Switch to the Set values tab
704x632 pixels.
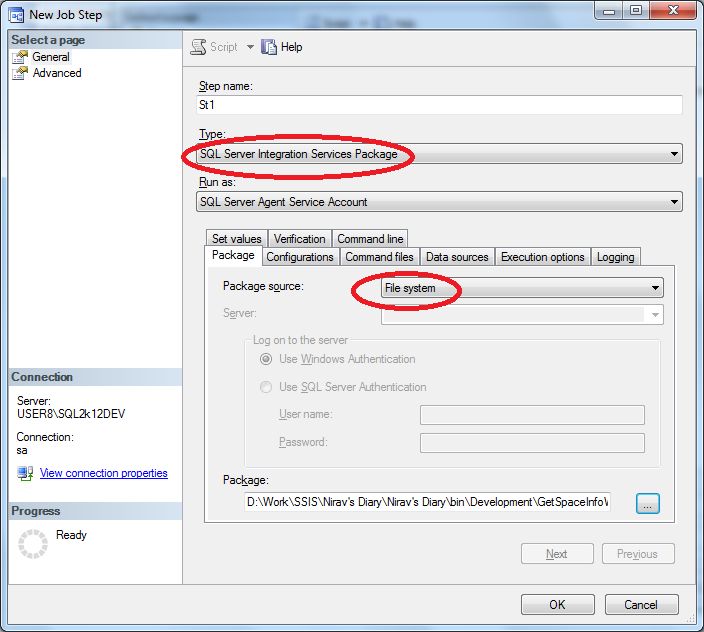(x=237, y=239)
